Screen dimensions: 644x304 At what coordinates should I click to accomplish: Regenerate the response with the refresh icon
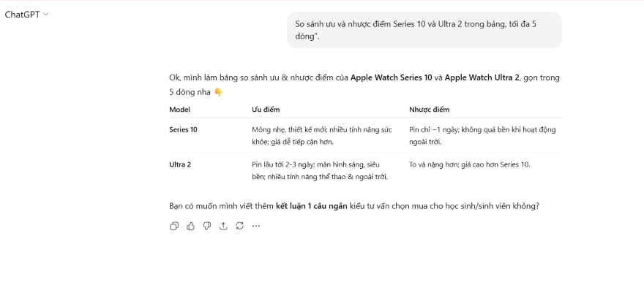point(239,226)
